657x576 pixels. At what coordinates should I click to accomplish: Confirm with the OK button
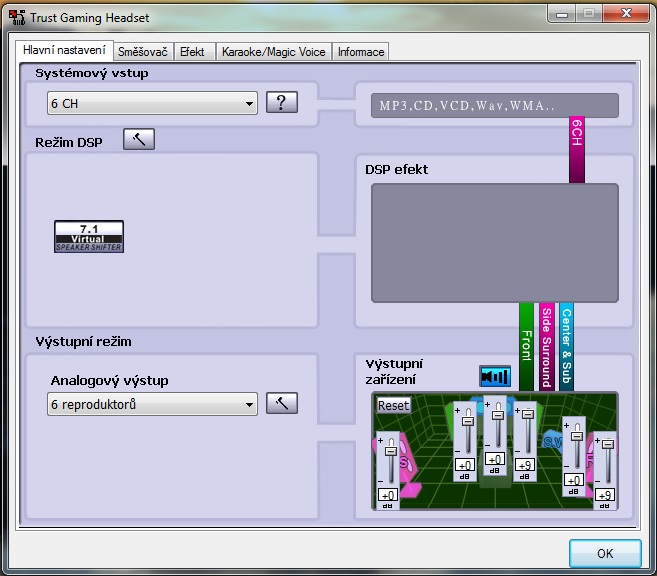(x=605, y=553)
